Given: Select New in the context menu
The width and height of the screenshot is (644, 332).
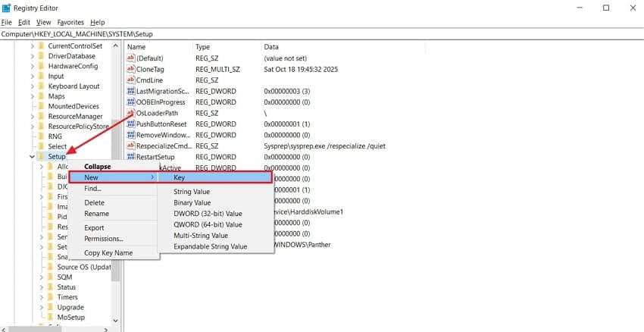Looking at the screenshot, I should pyautogui.click(x=114, y=177).
